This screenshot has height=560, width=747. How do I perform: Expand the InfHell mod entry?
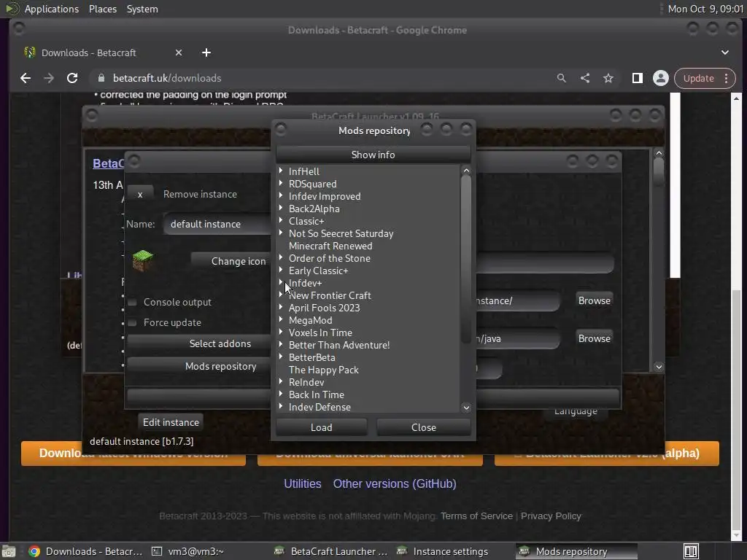(x=281, y=171)
